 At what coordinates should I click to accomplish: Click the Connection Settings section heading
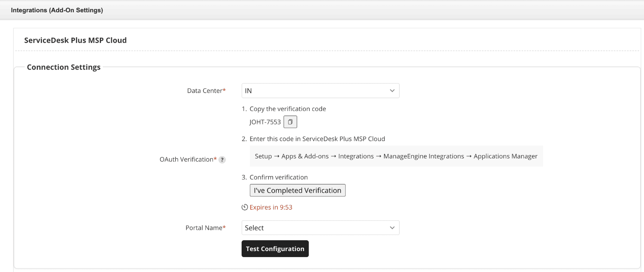pos(64,67)
